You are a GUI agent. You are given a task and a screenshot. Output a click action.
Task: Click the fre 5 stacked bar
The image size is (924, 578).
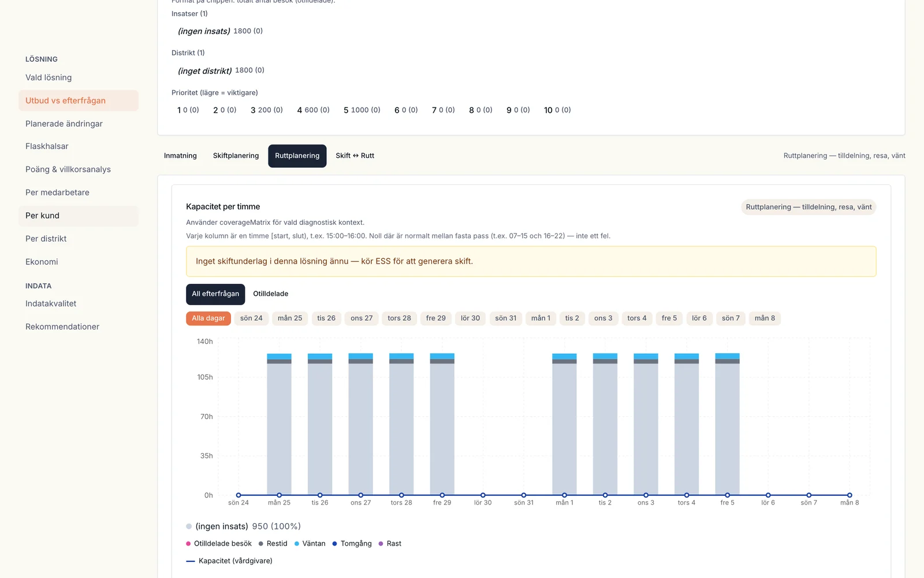[728, 425]
